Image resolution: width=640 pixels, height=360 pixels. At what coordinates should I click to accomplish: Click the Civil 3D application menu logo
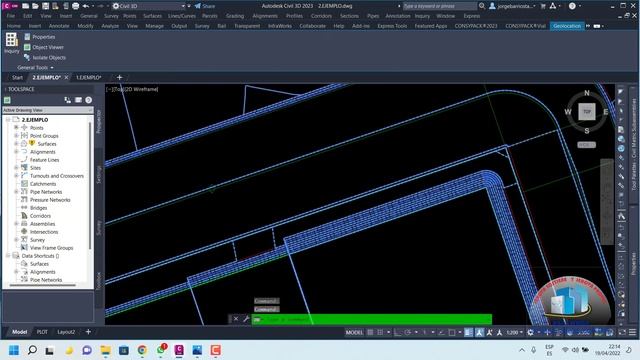(10, 6)
